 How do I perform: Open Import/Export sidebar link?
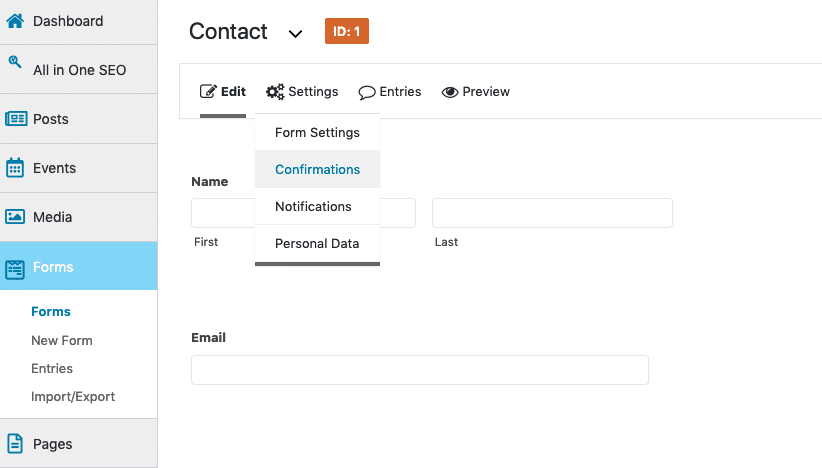click(x=73, y=397)
